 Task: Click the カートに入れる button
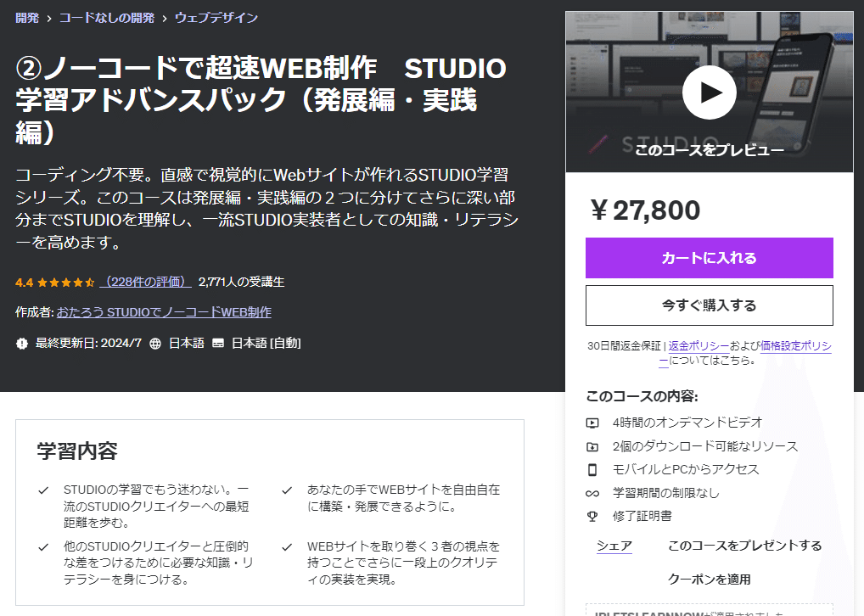pos(709,257)
